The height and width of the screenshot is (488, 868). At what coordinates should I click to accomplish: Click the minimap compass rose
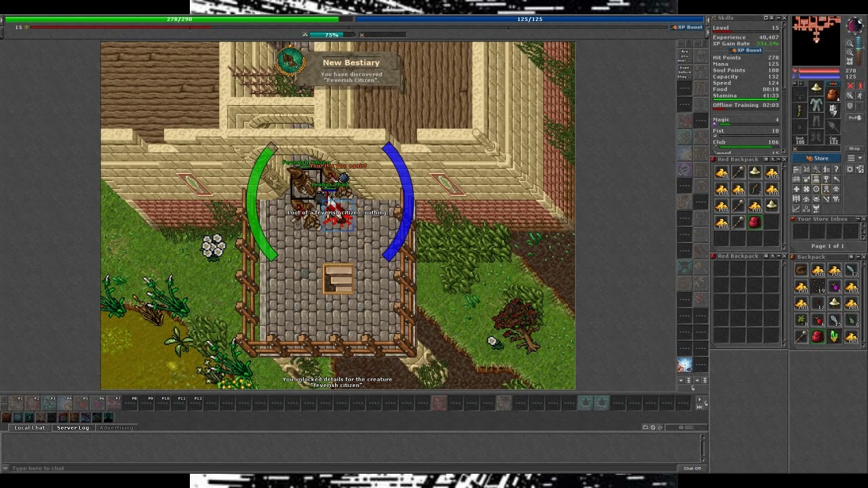[x=854, y=27]
